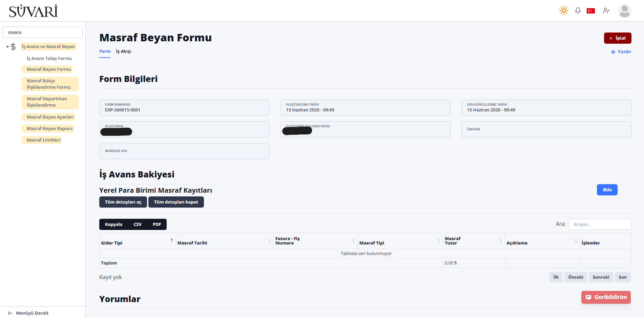Sort by Açıklama column
644x318 pixels.
pos(542,241)
